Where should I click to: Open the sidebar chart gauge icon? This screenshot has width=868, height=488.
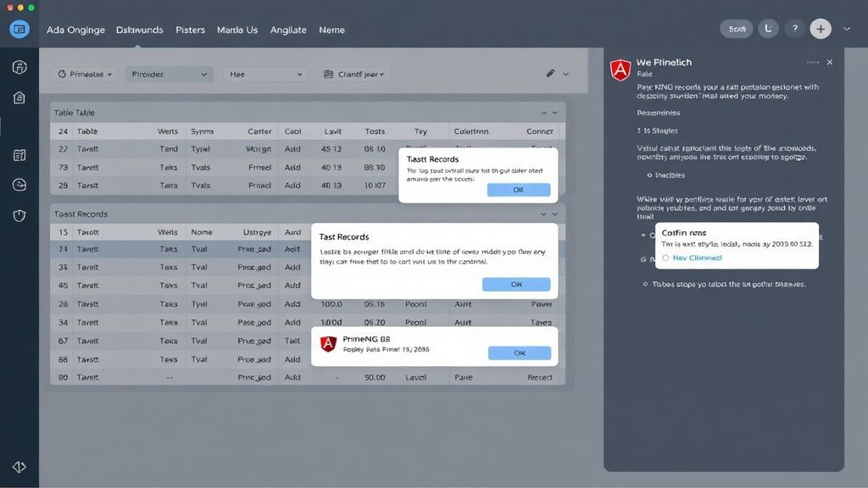click(19, 185)
